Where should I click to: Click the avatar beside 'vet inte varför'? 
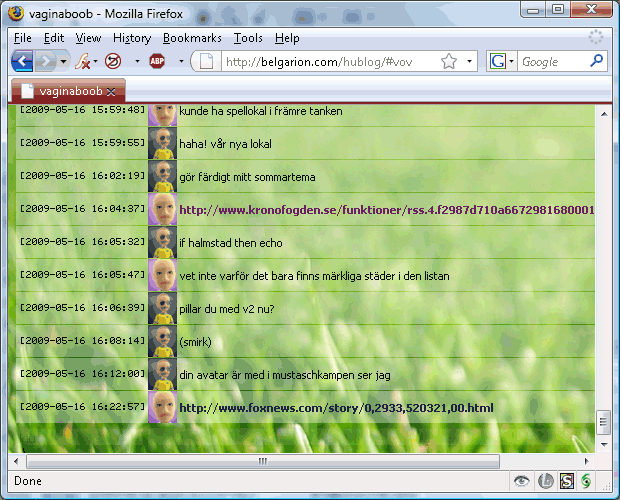click(x=163, y=275)
